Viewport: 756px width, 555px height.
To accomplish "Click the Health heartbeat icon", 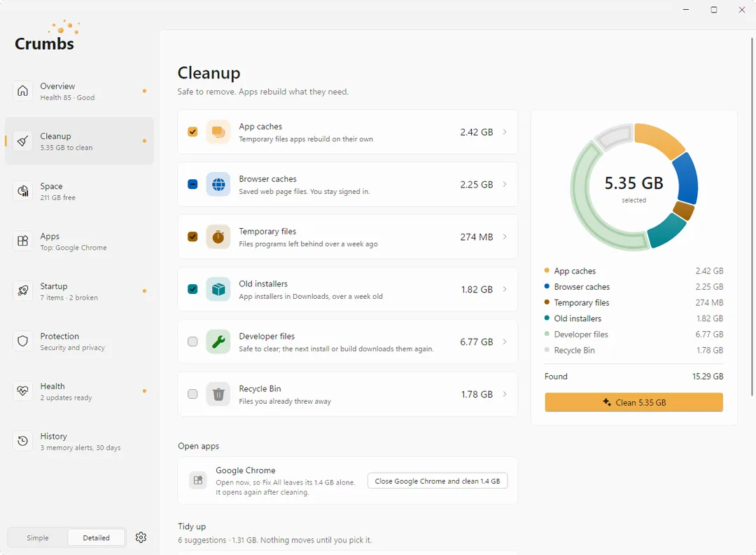I will pos(22,391).
